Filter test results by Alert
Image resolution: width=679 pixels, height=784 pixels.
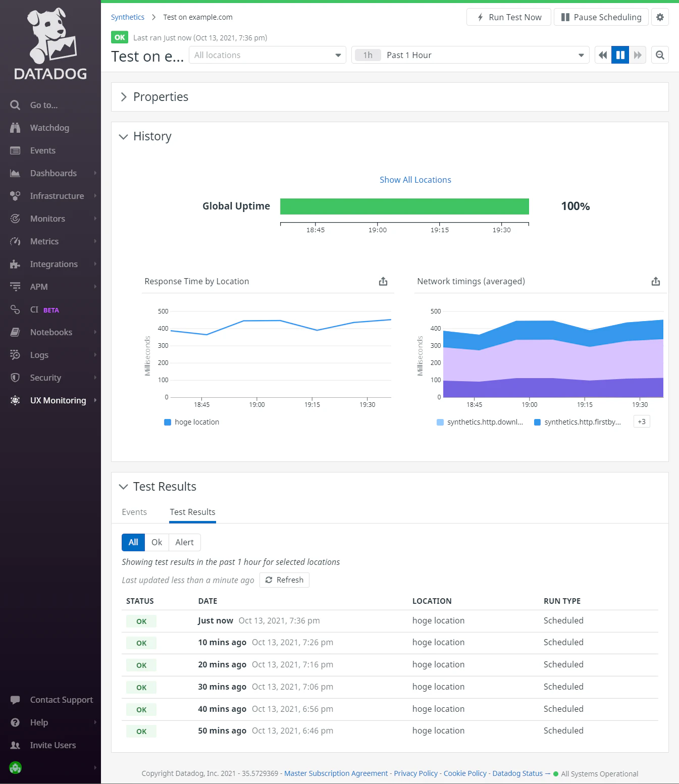tap(185, 542)
